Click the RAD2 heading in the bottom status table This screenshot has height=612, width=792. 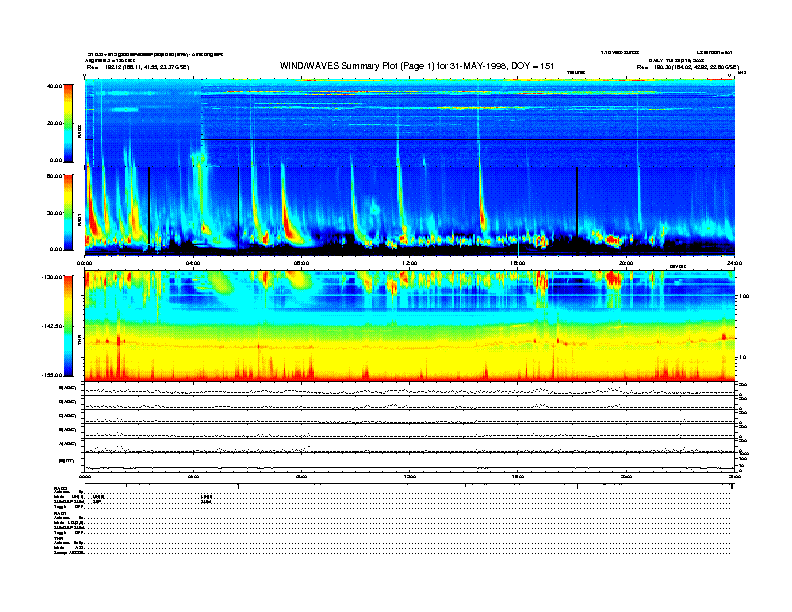(60, 488)
